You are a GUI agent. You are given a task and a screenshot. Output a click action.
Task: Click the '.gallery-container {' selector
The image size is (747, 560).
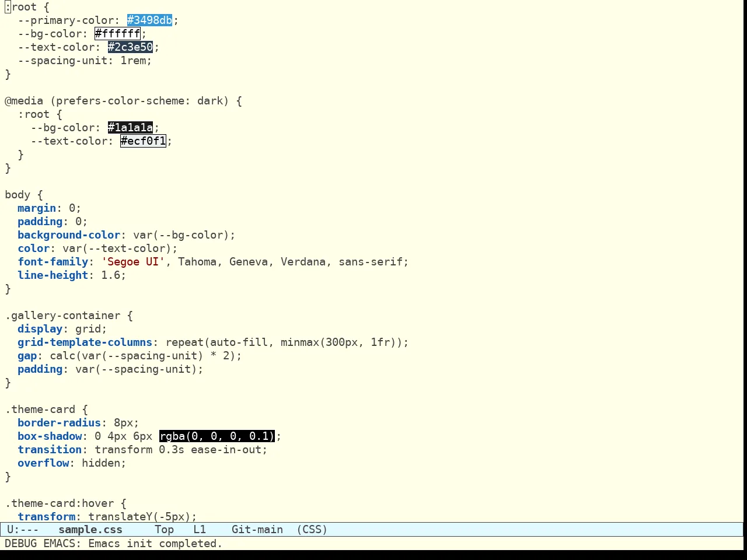tap(69, 316)
